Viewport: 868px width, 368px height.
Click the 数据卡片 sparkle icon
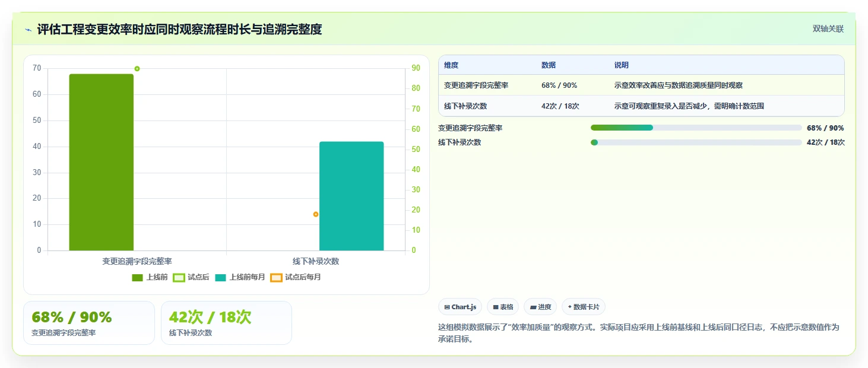point(570,307)
